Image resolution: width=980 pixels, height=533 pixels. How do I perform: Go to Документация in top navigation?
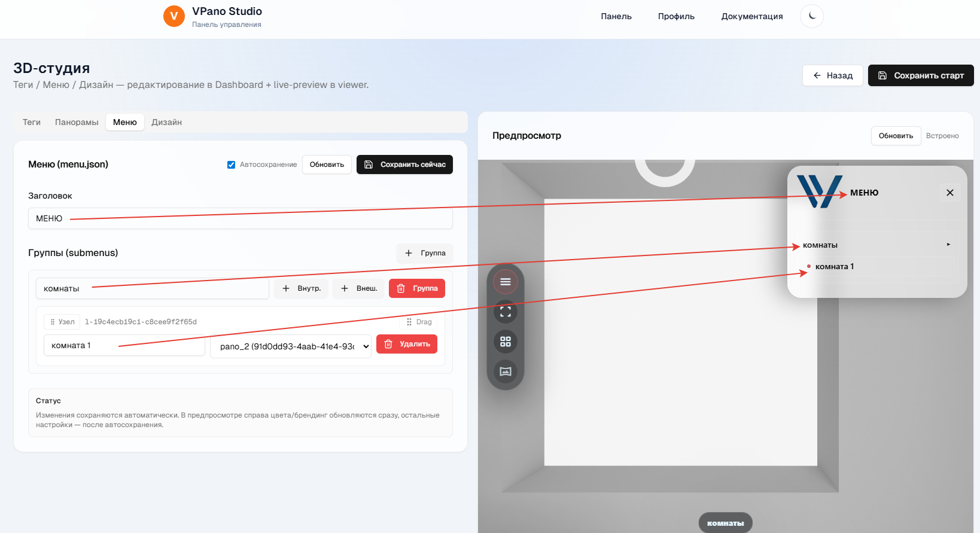click(751, 16)
